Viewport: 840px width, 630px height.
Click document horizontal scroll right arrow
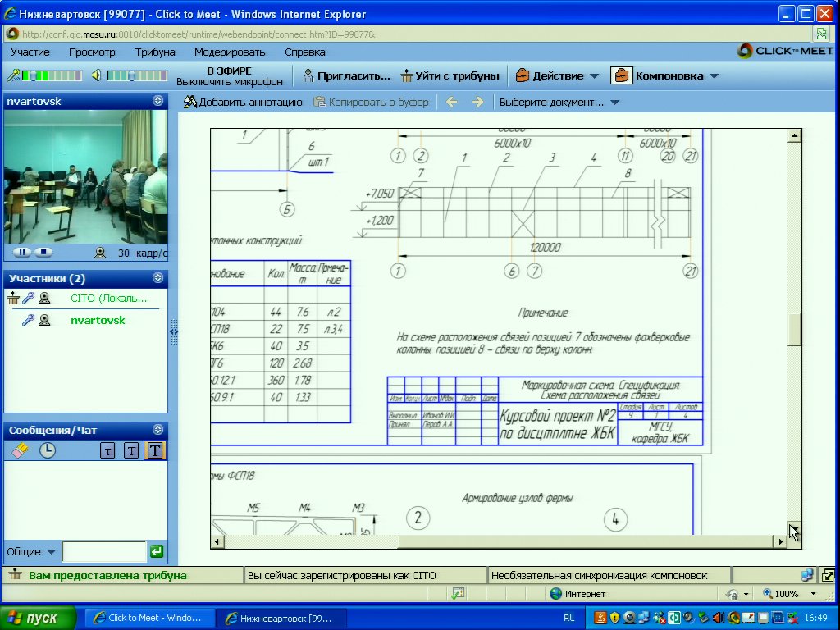(781, 541)
